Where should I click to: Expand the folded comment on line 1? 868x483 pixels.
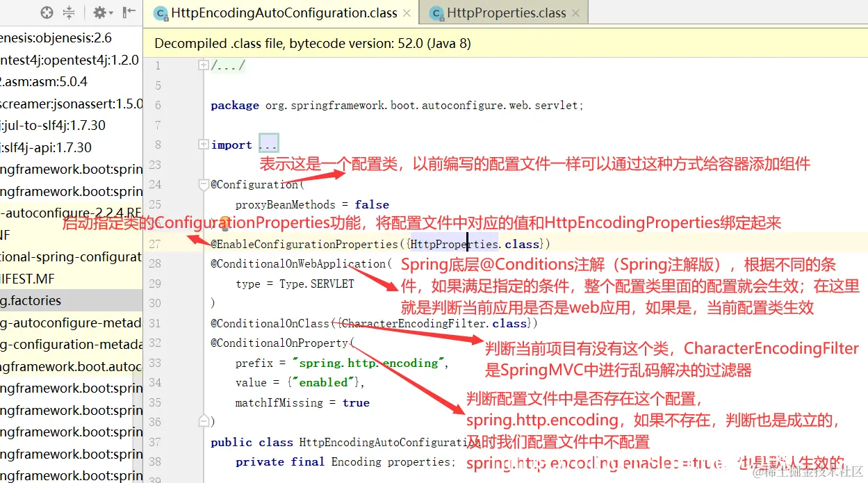pyautogui.click(x=204, y=65)
